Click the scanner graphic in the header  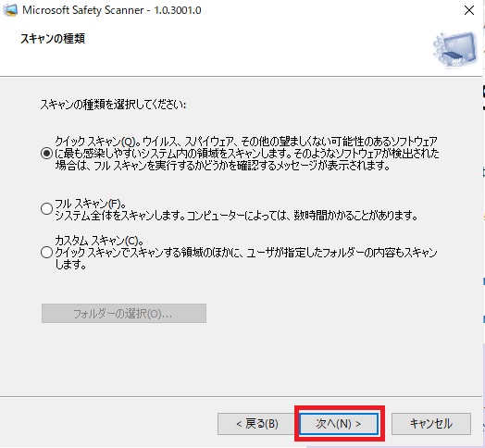454,49
